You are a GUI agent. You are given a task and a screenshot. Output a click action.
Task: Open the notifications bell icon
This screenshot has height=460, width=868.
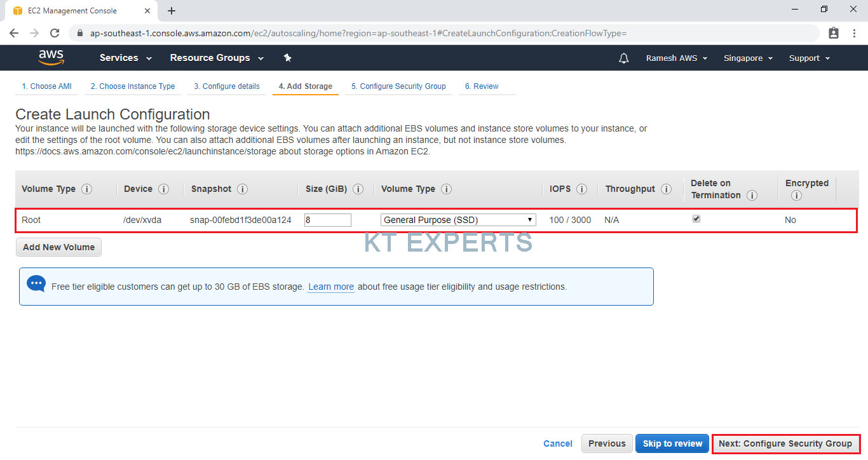[x=624, y=58]
